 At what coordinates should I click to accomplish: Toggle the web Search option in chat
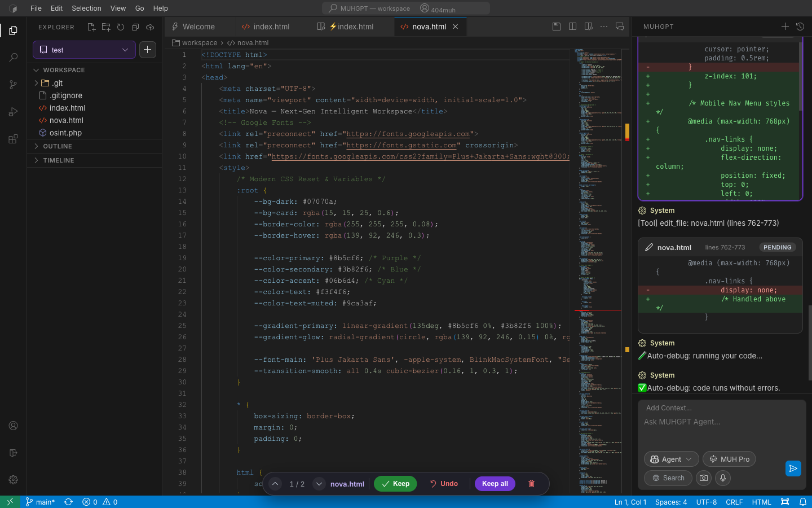[x=668, y=478]
